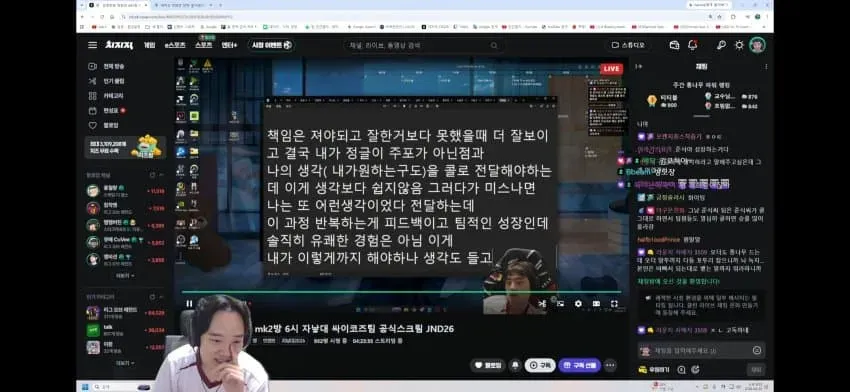
Task: Open the 스포츠 top menu
Action: tap(204, 45)
